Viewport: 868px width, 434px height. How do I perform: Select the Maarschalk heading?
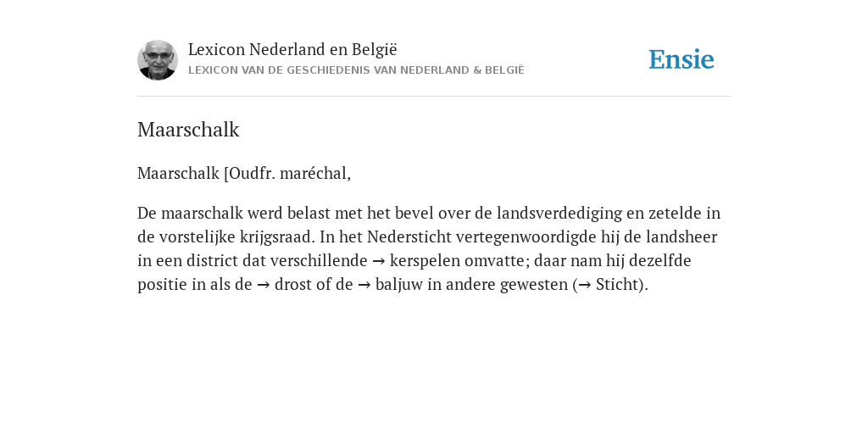point(188,130)
